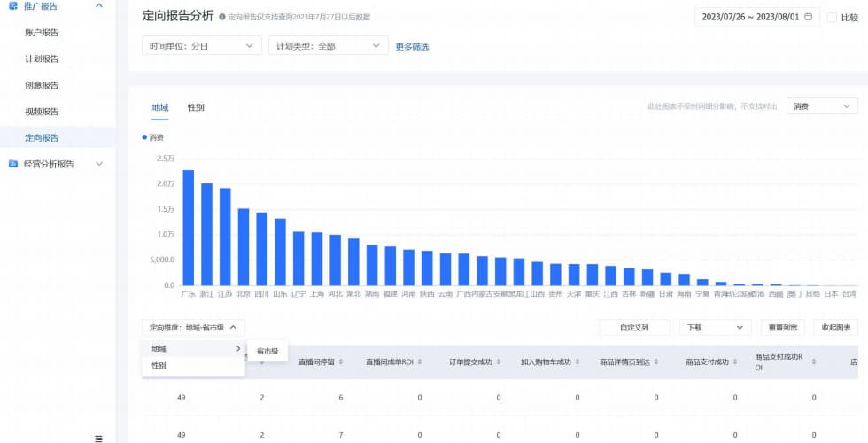Click the 经营分析报告 sidebar icon
This screenshot has height=443, width=868.
13,164
